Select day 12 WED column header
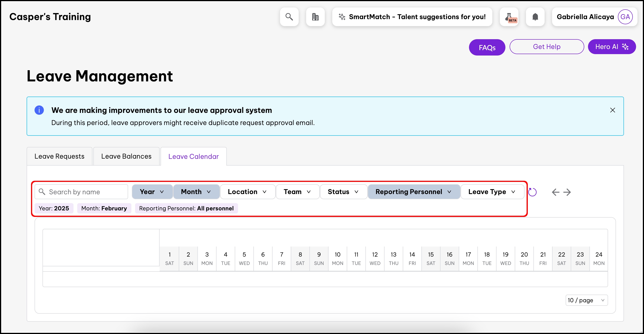The image size is (644, 334). (x=375, y=259)
